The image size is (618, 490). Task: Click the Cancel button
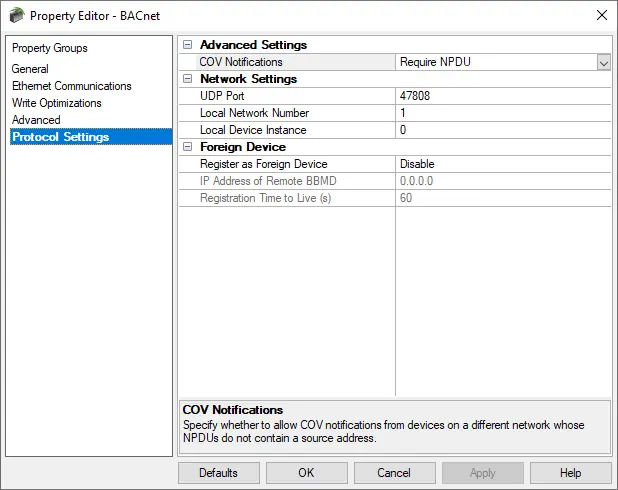click(395, 473)
